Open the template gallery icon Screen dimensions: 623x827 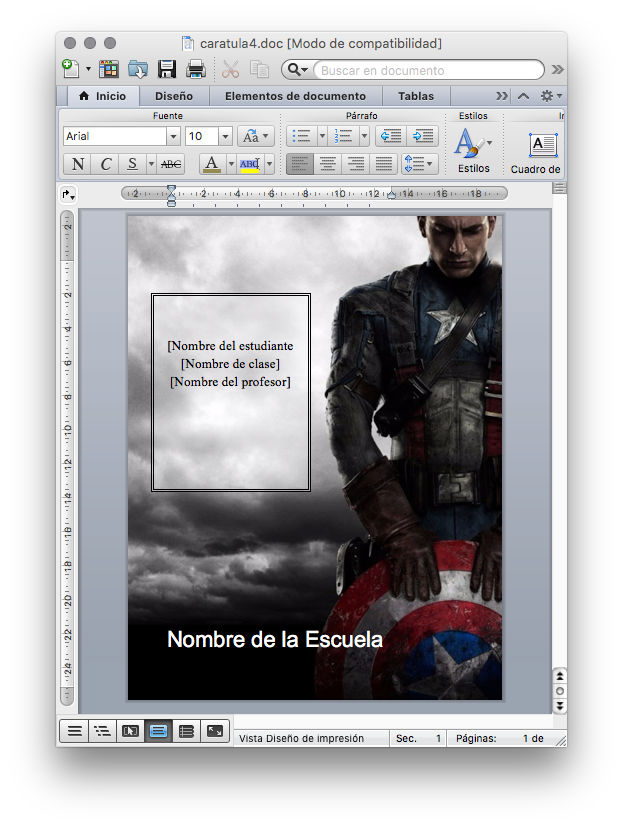(109, 69)
